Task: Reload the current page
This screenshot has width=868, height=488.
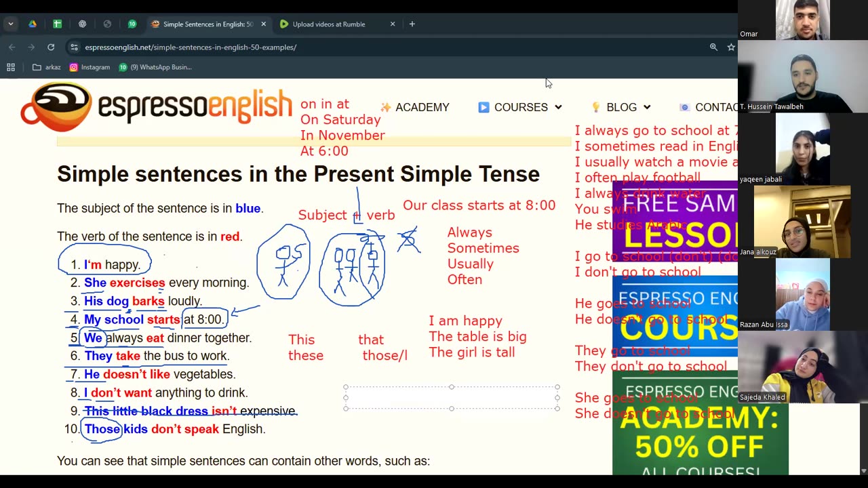Action: point(51,47)
